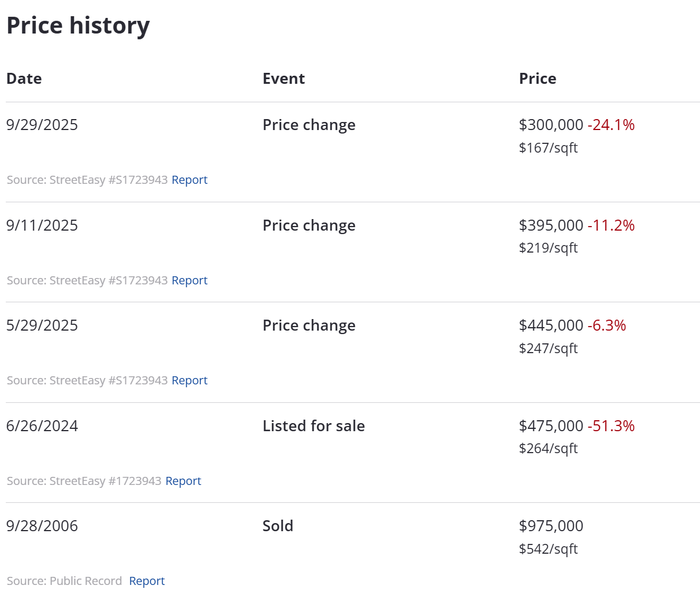Click the Sold event label

[x=278, y=526]
